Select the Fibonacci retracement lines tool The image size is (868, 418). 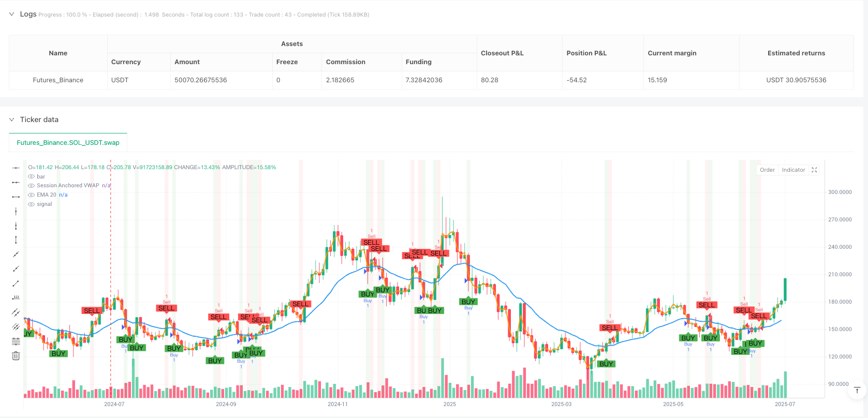click(x=16, y=341)
